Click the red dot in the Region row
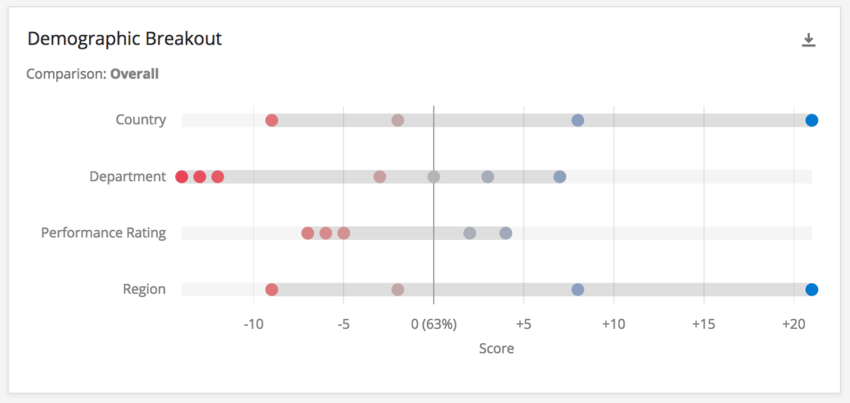 tap(272, 290)
